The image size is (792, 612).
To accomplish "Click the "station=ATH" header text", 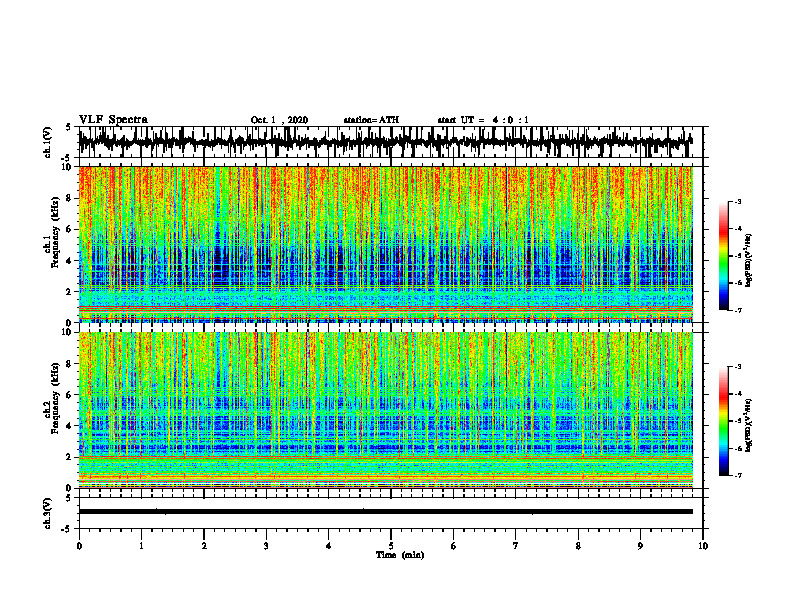I will click(x=371, y=120).
